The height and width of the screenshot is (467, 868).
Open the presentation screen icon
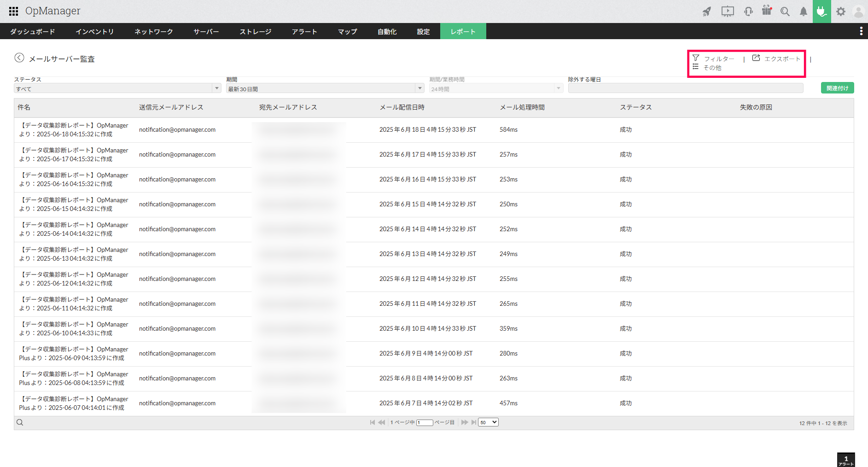pyautogui.click(x=728, y=12)
